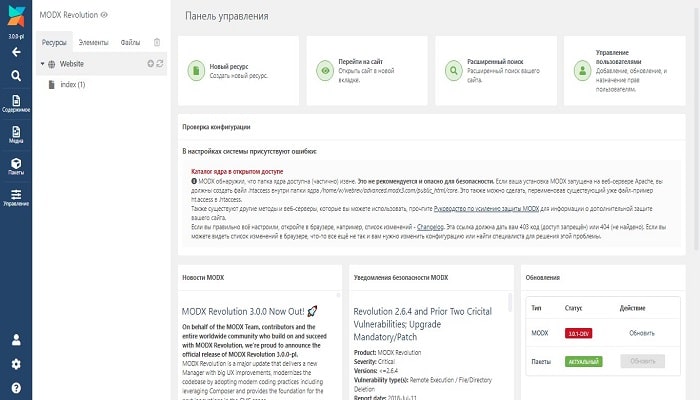The image size is (700, 400).
Task: Open the settings gear in sidebar
Action: (x=16, y=364)
